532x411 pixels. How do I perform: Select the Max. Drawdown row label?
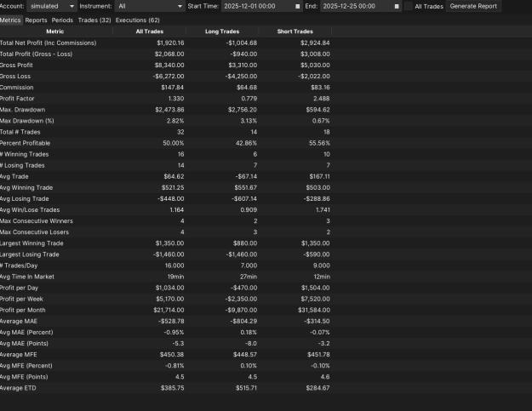[x=22, y=110]
